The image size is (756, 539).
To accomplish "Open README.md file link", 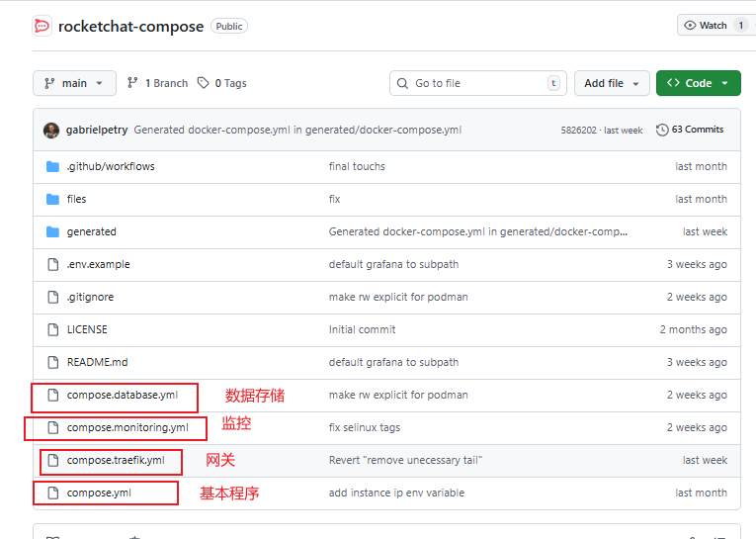I will [97, 362].
